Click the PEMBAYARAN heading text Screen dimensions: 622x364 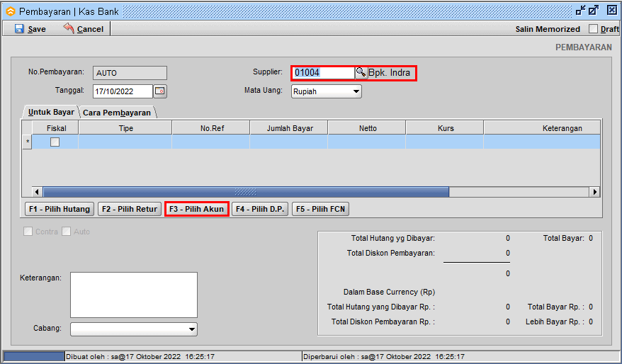[584, 47]
